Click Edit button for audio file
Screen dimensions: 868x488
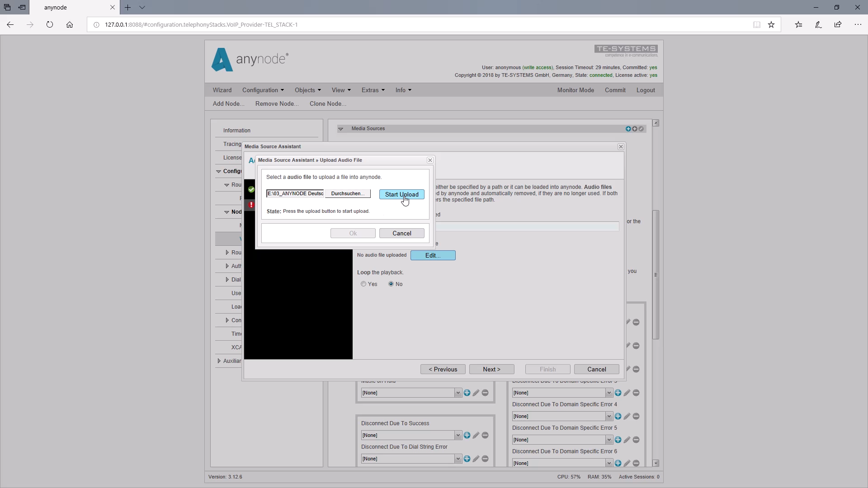(x=433, y=255)
